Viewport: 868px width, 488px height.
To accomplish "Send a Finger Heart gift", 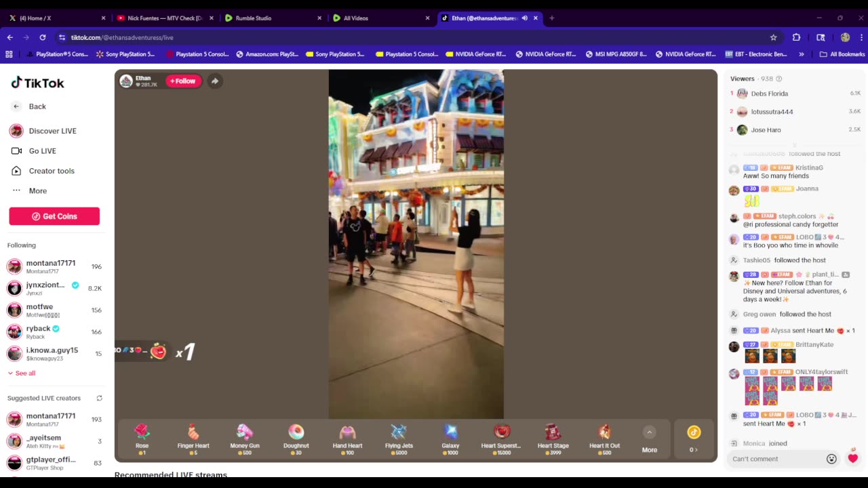I will tap(193, 439).
